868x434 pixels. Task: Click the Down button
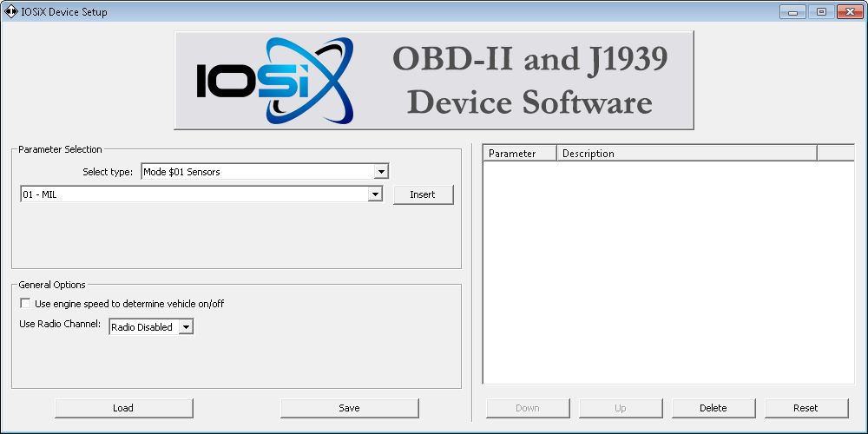tap(528, 408)
